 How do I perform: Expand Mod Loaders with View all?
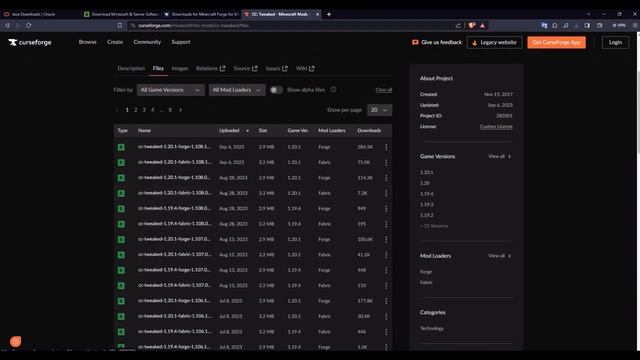point(499,256)
